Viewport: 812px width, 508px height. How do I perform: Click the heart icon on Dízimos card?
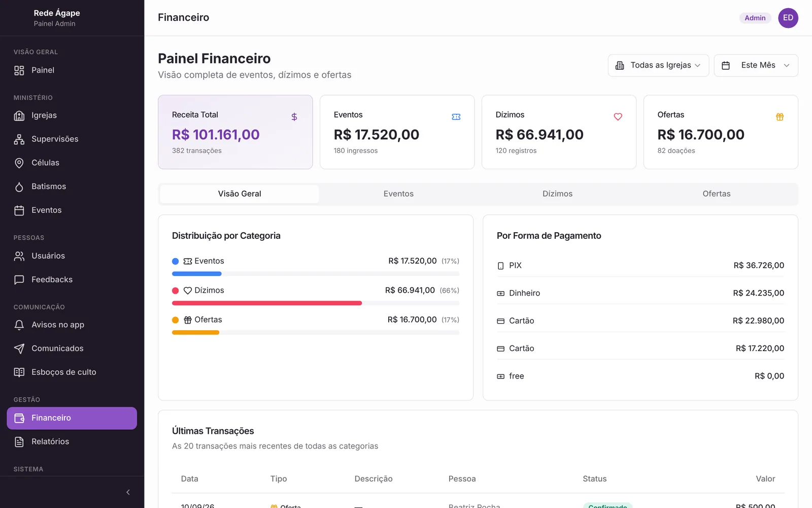tap(618, 117)
